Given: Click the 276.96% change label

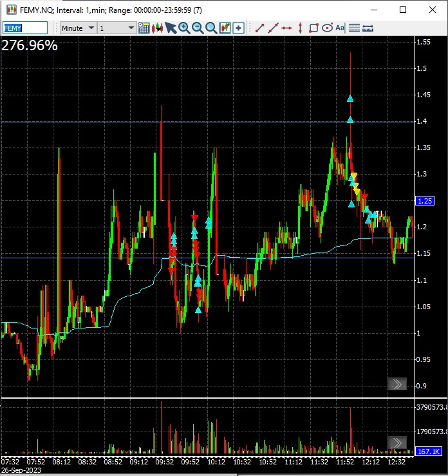Looking at the screenshot, I should click(30, 46).
